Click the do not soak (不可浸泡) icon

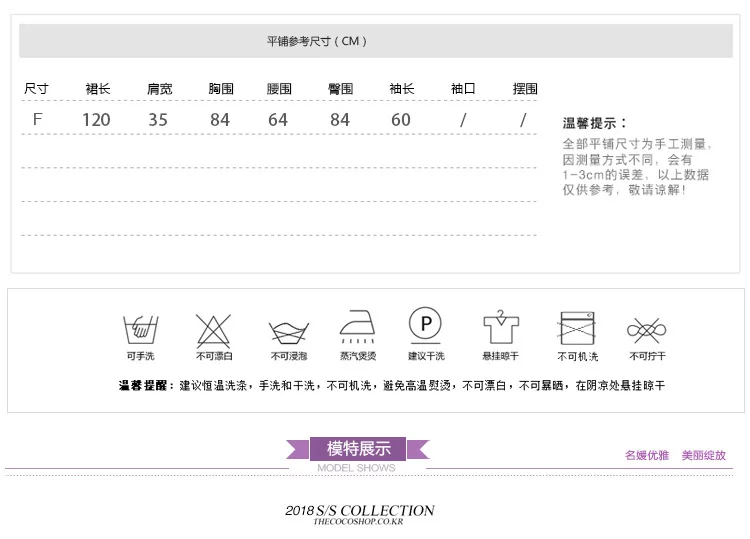click(x=289, y=332)
